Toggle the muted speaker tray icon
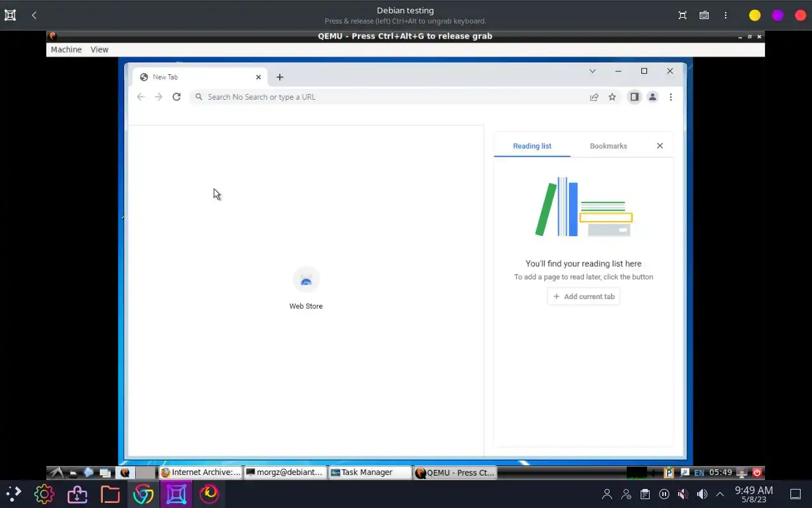 (683, 494)
